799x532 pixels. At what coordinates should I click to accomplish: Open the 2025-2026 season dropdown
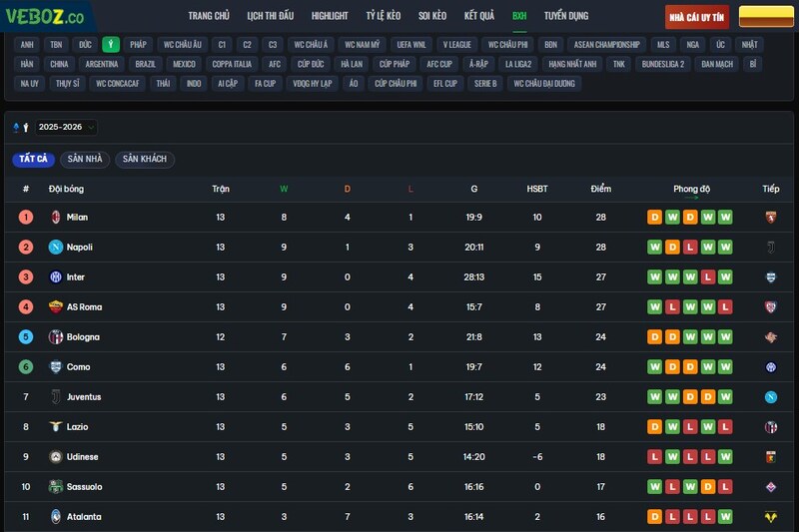[x=66, y=128]
